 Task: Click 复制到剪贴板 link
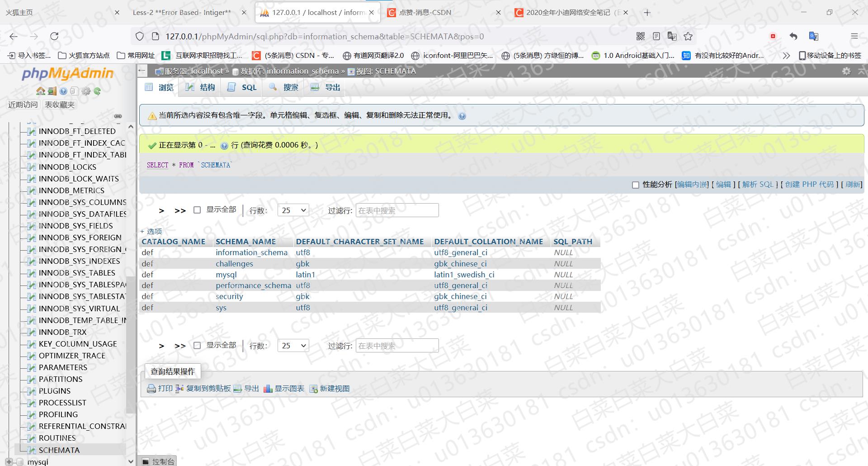click(203, 389)
